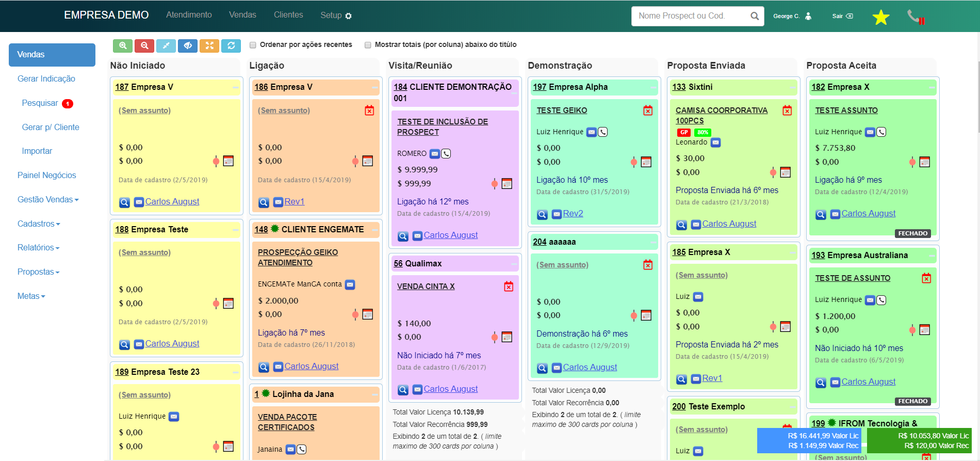
Task: Click red calendar-x icon on VENDA CINTA X
Action: click(x=509, y=287)
